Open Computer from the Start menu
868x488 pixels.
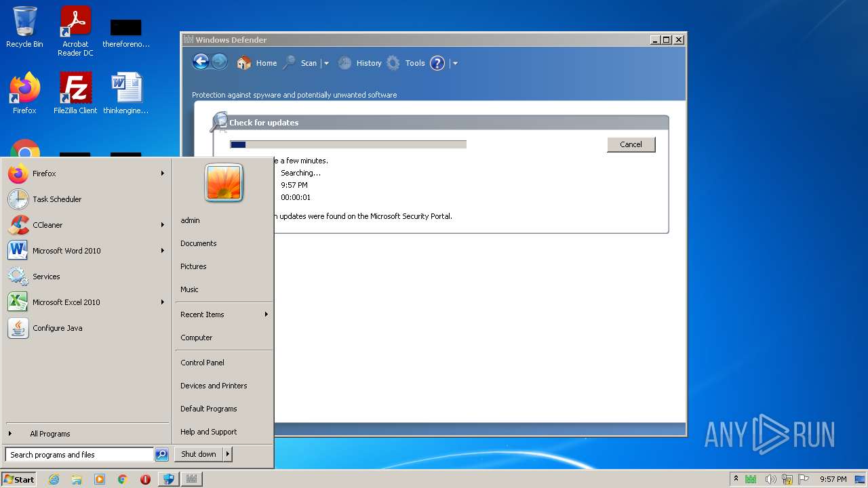[x=224, y=338]
